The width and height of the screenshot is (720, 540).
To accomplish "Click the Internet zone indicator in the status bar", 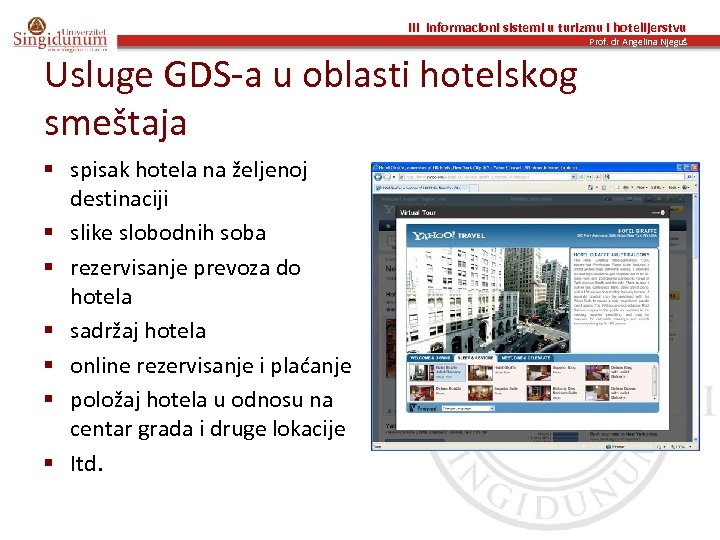I will [x=615, y=446].
